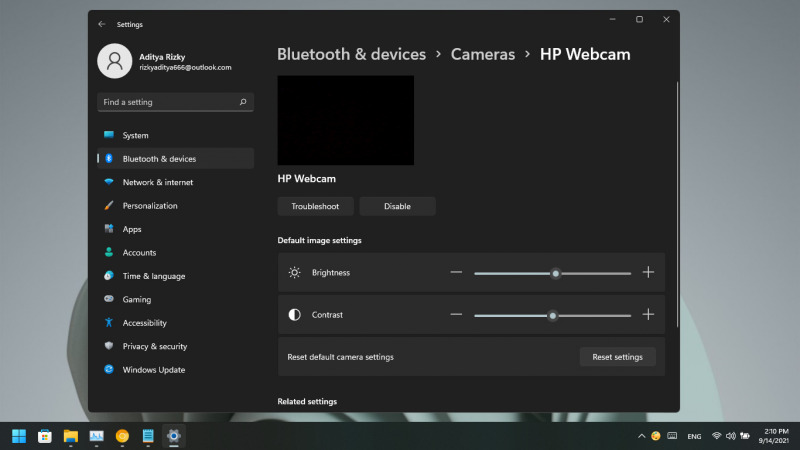Open Privacy & security settings
The width and height of the screenshot is (800, 450).
pos(176,346)
